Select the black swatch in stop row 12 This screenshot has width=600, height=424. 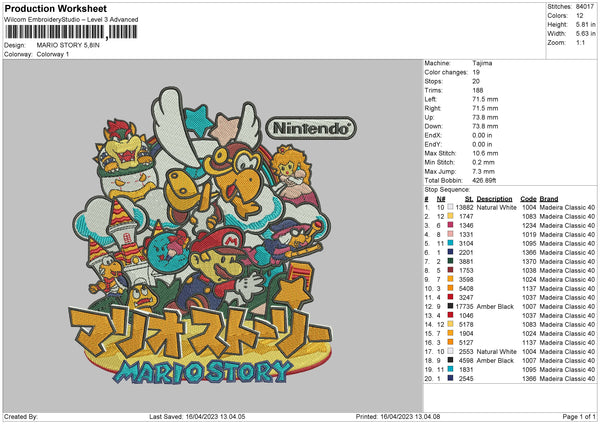pos(450,306)
